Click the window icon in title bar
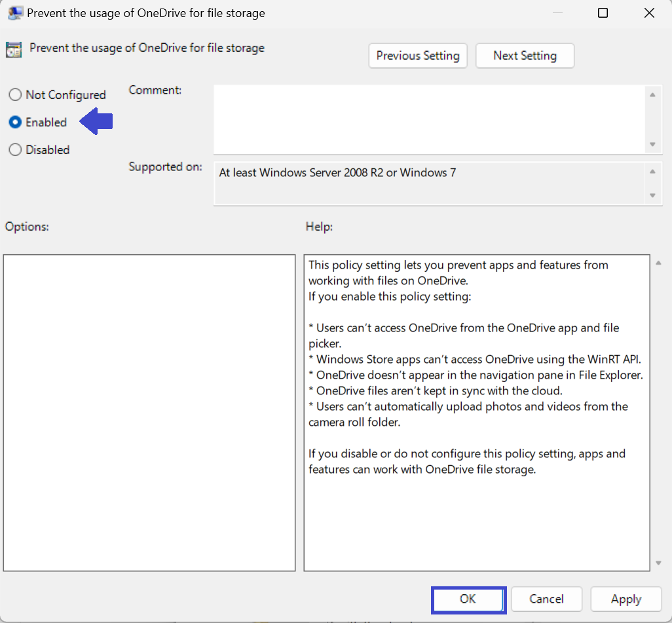Screen dimensions: 672x623 (14, 13)
